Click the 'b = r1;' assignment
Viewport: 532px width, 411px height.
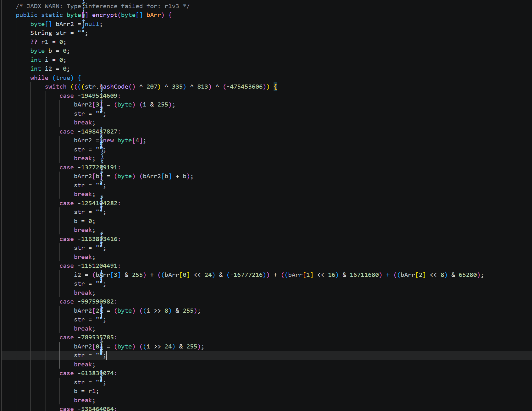tap(86, 391)
